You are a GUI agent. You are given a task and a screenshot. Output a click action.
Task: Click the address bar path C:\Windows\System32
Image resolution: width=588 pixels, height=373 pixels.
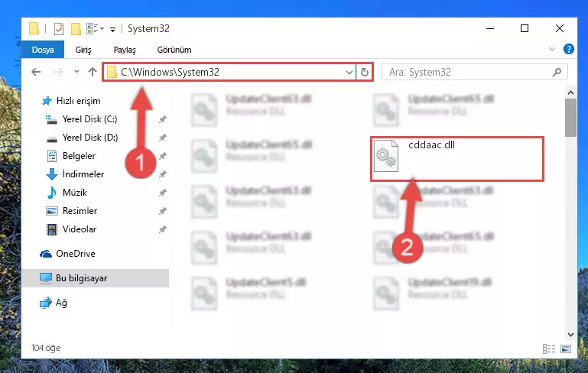170,72
